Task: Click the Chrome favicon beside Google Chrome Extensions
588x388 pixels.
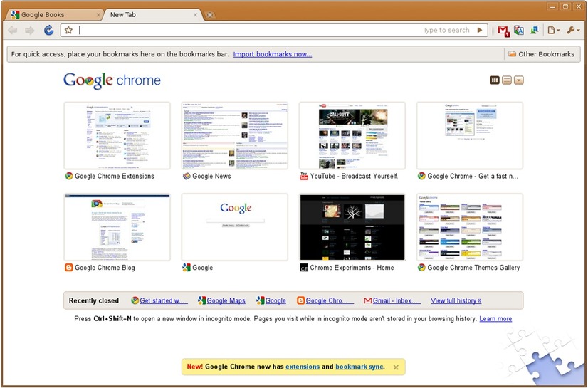Action: click(68, 176)
